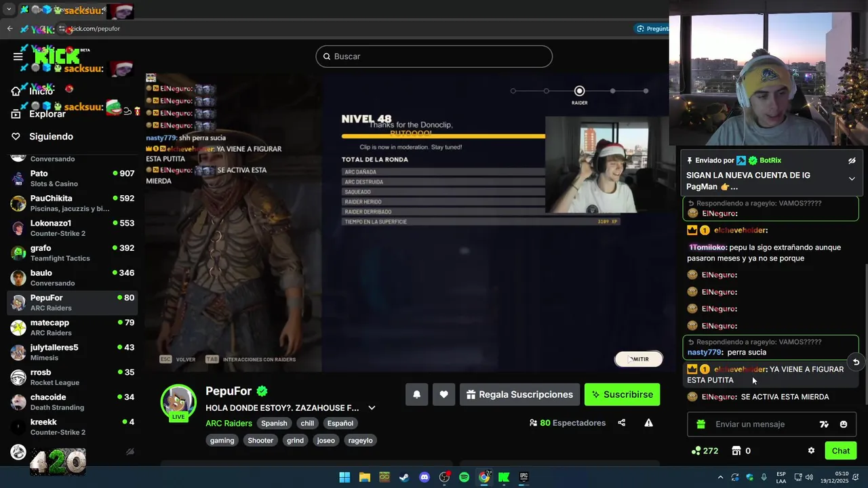Click browser back arrow
868x488 pixels.
pos(9,28)
